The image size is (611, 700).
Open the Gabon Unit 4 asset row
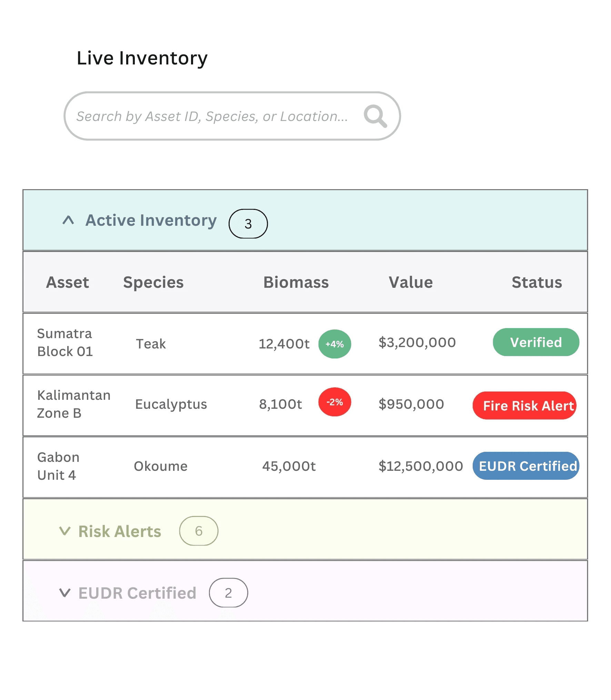(x=58, y=466)
